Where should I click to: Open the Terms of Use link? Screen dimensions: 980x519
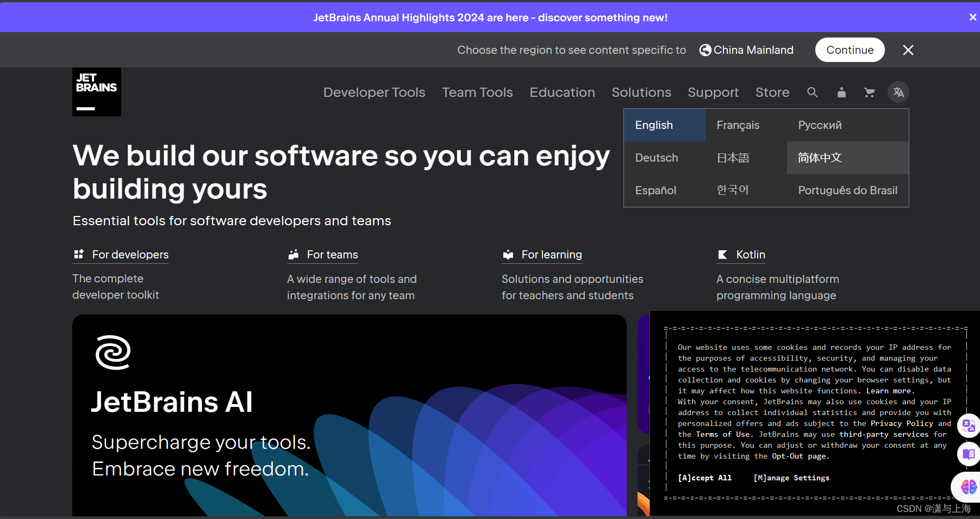pyautogui.click(x=723, y=434)
